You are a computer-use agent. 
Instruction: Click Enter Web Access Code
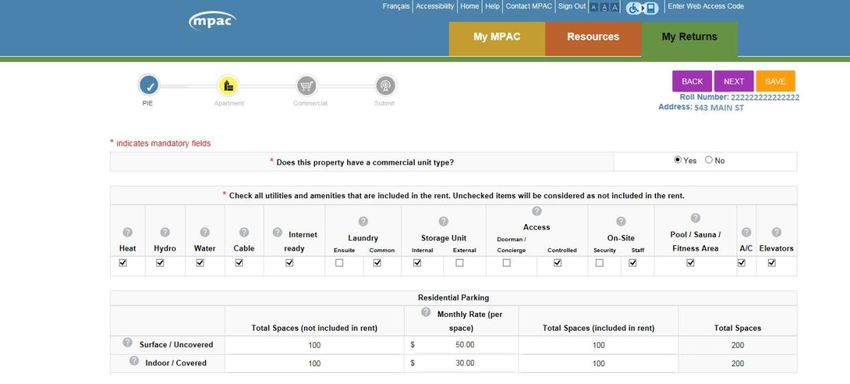pos(706,7)
